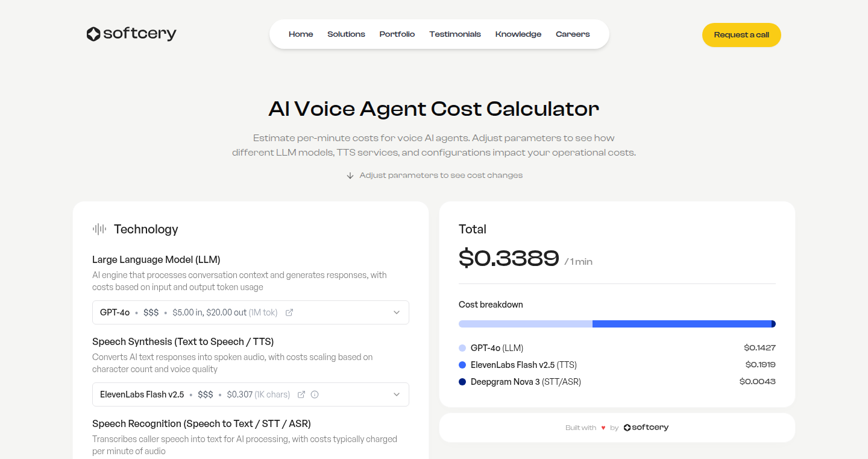Click the waveform icon next to Technology
Viewport: 868px width, 459px height.
click(99, 229)
